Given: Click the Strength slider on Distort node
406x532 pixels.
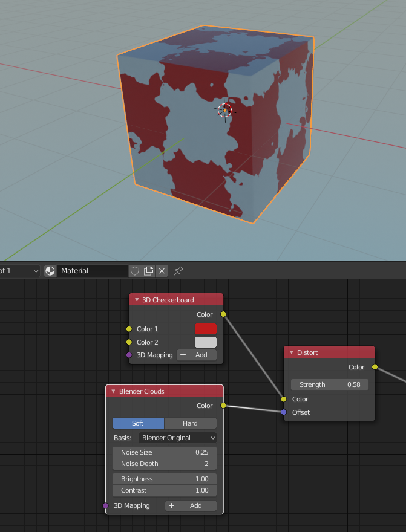Looking at the screenshot, I should click(x=329, y=384).
